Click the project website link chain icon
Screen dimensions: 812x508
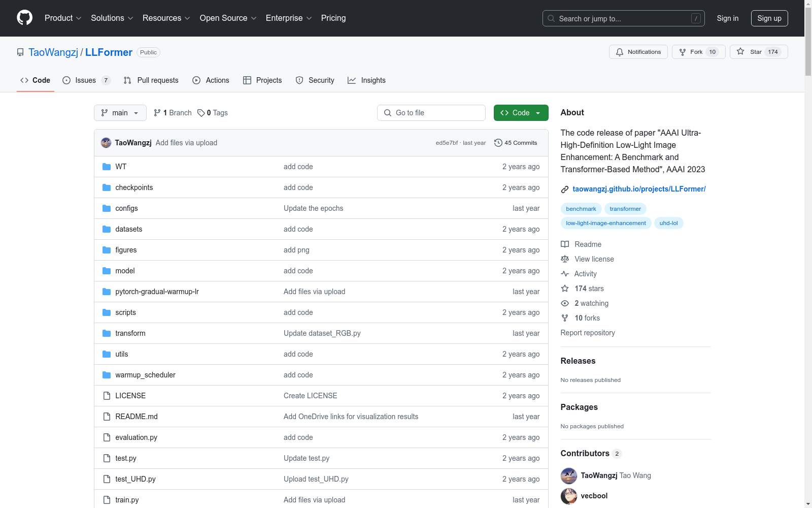point(565,189)
